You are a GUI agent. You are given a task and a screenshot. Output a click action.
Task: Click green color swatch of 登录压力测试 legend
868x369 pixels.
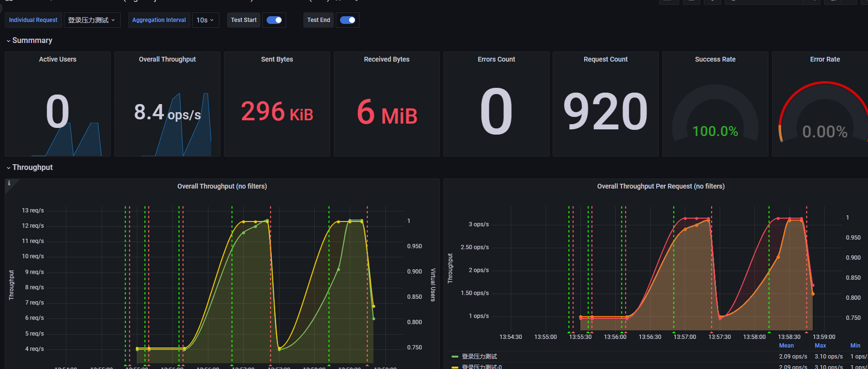point(455,357)
